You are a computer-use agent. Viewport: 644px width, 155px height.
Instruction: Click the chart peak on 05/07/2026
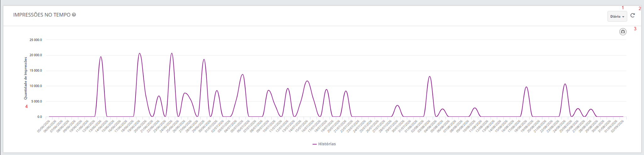pyautogui.click(x=242, y=74)
